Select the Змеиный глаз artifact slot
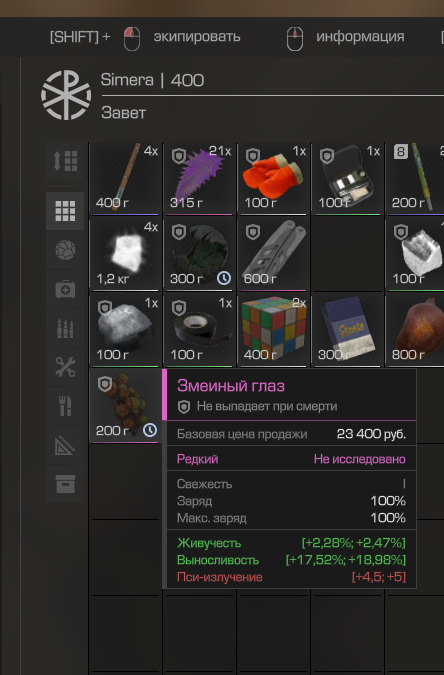The image size is (444, 675). click(125, 406)
